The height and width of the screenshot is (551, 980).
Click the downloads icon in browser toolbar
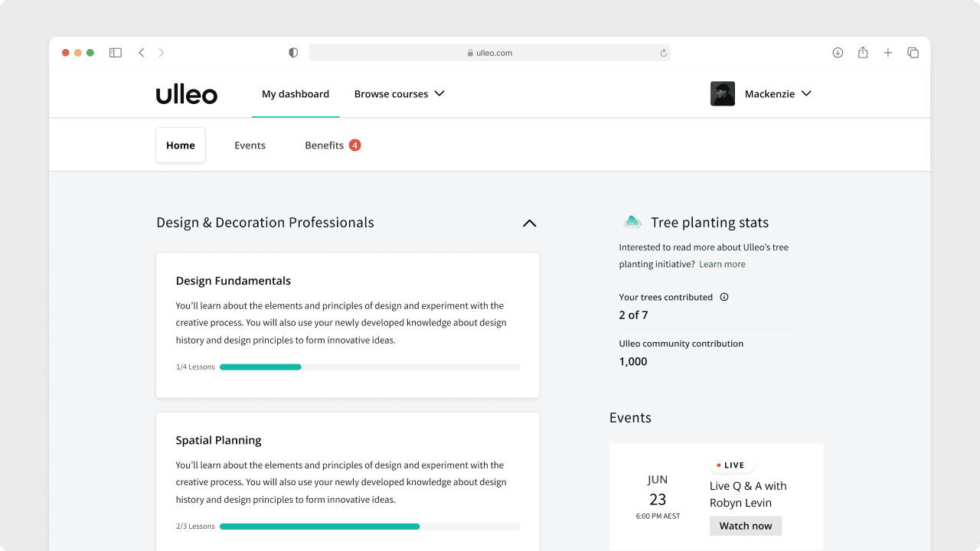click(x=838, y=52)
